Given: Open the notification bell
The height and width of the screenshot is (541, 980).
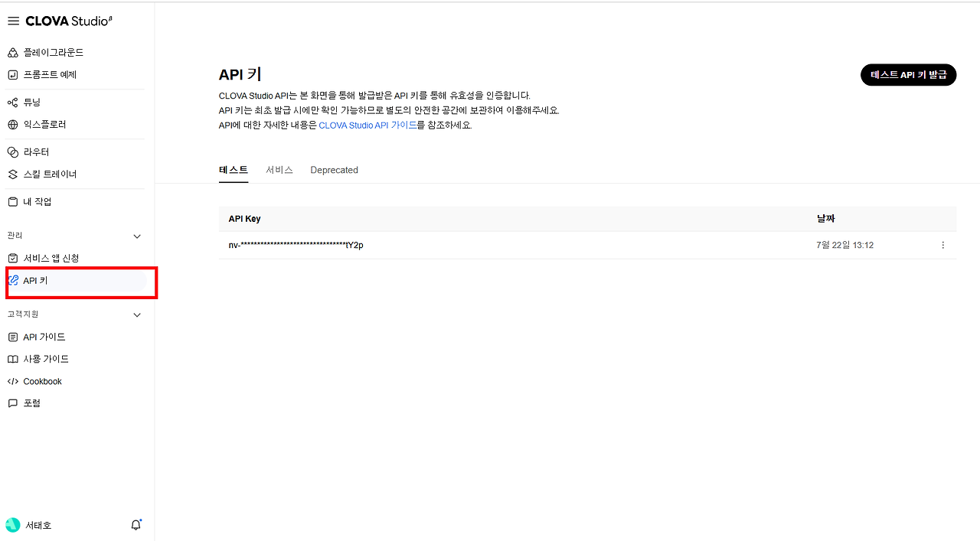Looking at the screenshot, I should 136,525.
